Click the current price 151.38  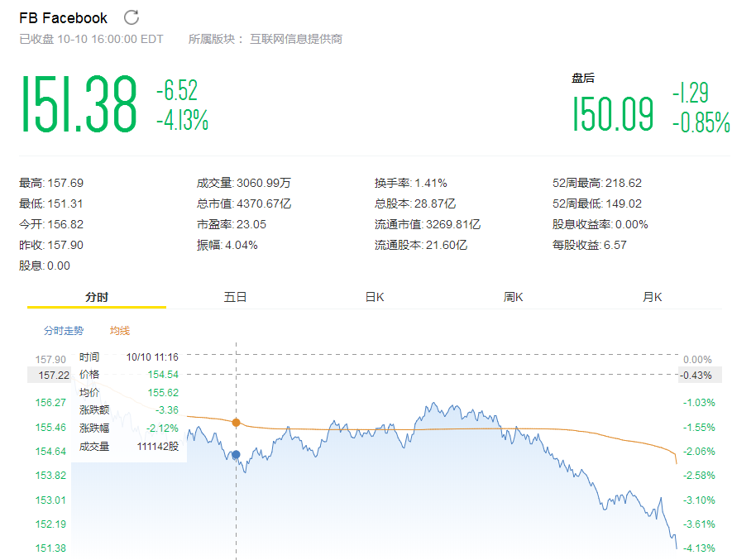point(79,104)
